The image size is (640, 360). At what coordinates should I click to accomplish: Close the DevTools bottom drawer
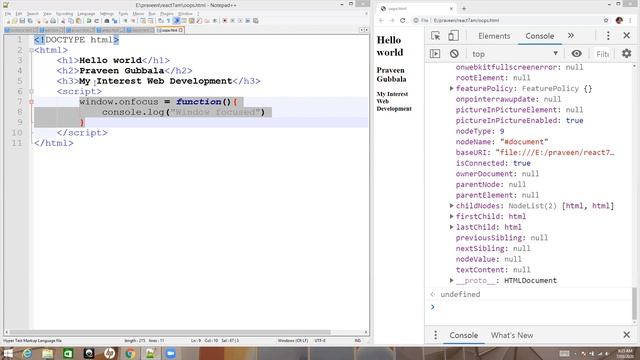point(627,335)
